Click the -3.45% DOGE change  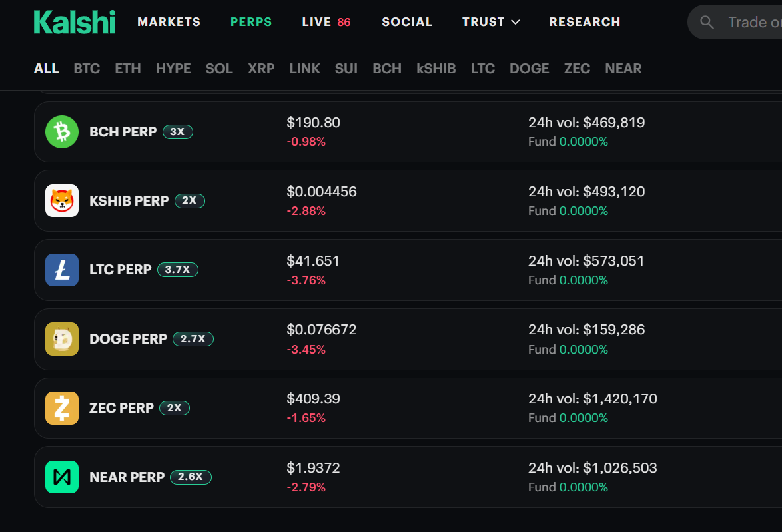click(306, 350)
